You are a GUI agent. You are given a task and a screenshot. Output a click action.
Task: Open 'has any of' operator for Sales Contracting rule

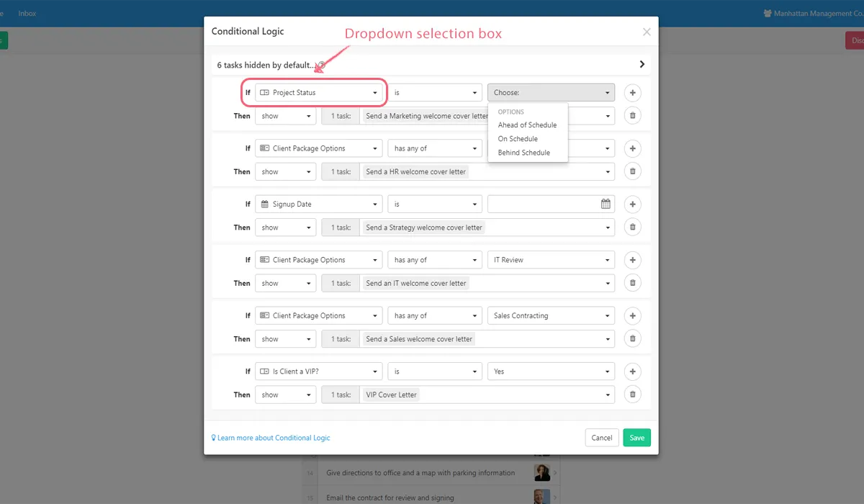click(435, 315)
